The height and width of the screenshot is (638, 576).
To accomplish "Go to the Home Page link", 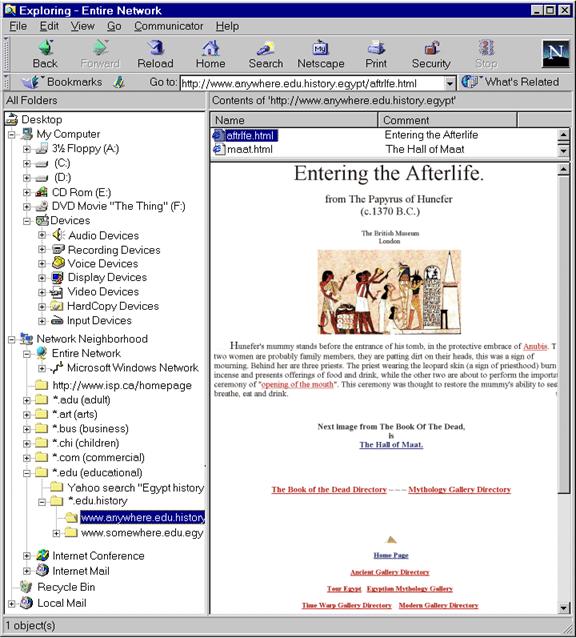I will [x=391, y=555].
